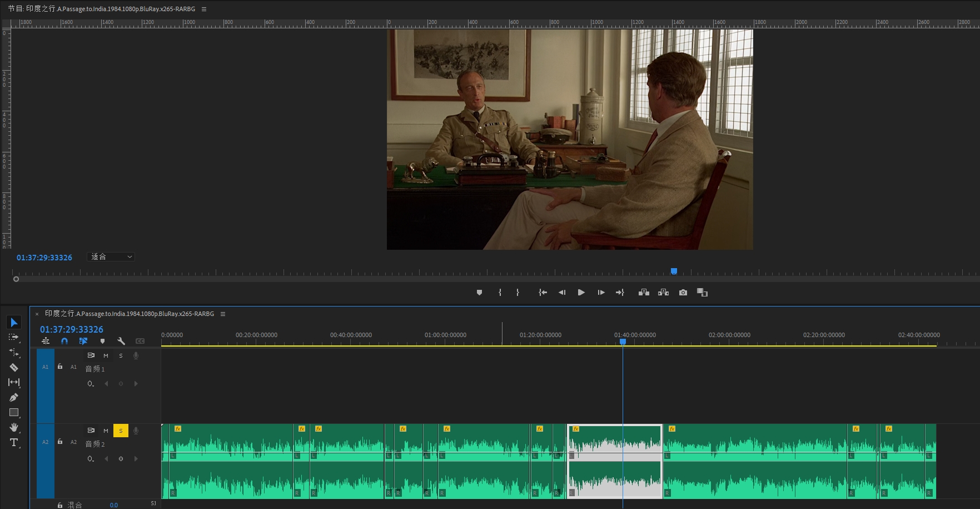Click the Export Frame camera icon

[x=683, y=293]
